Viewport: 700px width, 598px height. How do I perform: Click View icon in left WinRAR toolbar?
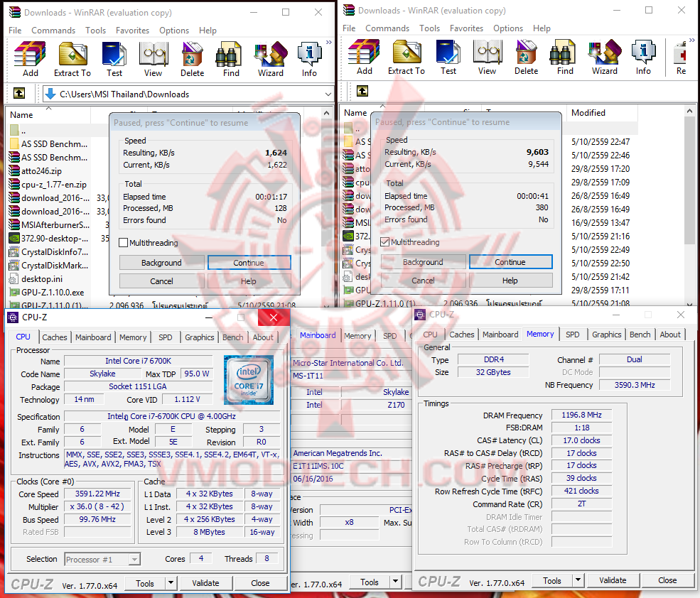(x=153, y=55)
